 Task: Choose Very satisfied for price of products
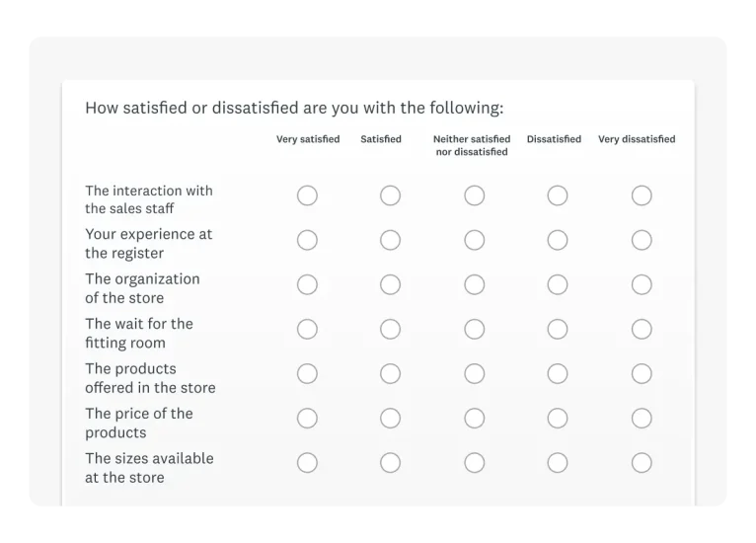[307, 418]
